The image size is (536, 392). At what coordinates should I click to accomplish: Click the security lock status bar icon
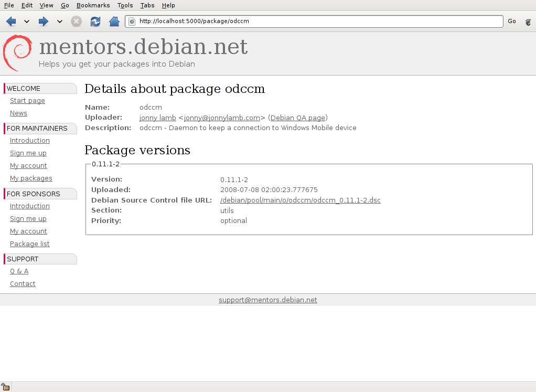(x=5, y=387)
